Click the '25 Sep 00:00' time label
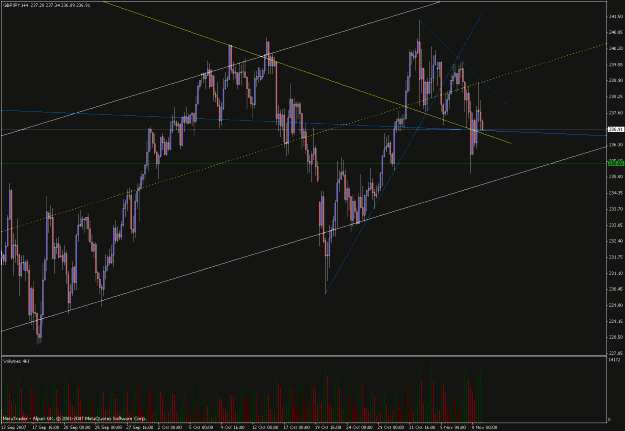This screenshot has height=431, width=625. (x=108, y=427)
